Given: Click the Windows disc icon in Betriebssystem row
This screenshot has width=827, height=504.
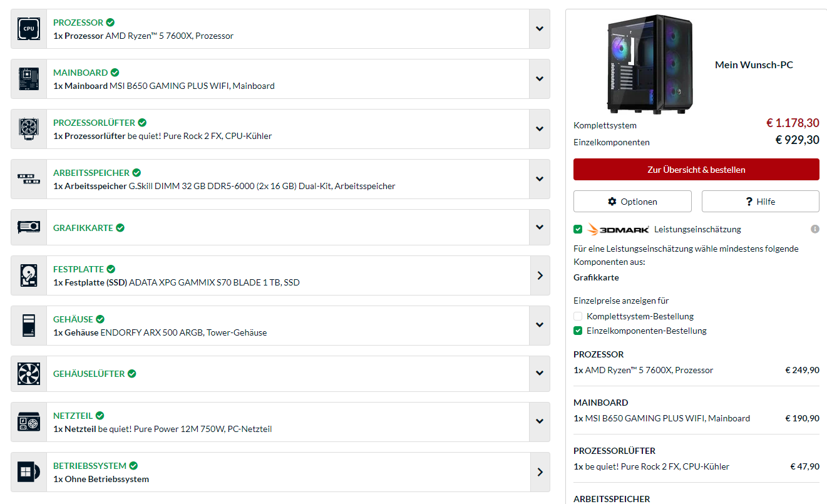Looking at the screenshot, I should click(x=29, y=472).
